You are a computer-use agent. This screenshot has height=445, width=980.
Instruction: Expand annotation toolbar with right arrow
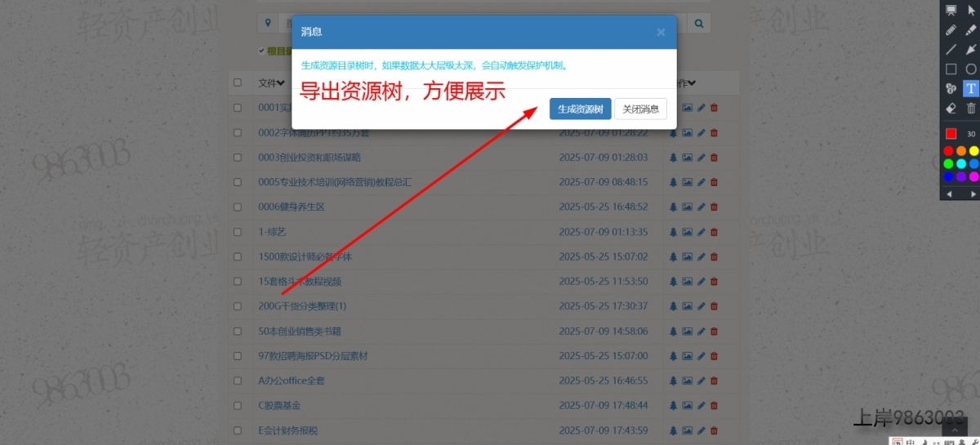pyautogui.click(x=973, y=194)
